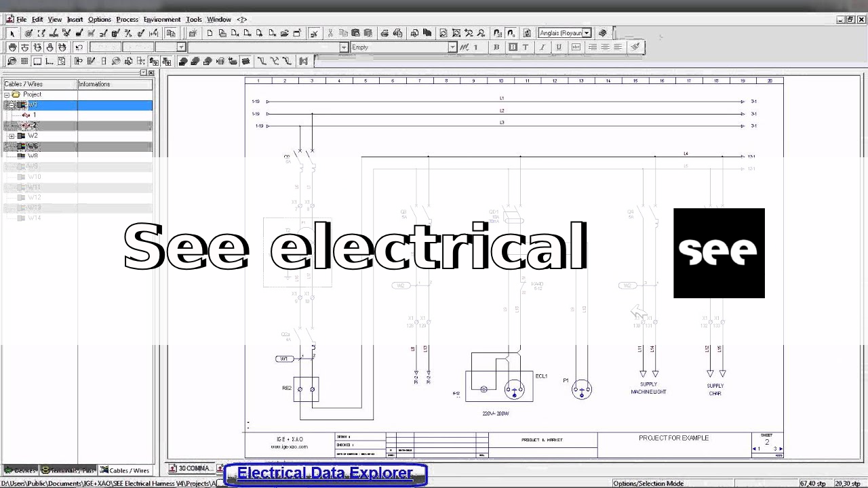Open the Process menu

[x=127, y=20]
